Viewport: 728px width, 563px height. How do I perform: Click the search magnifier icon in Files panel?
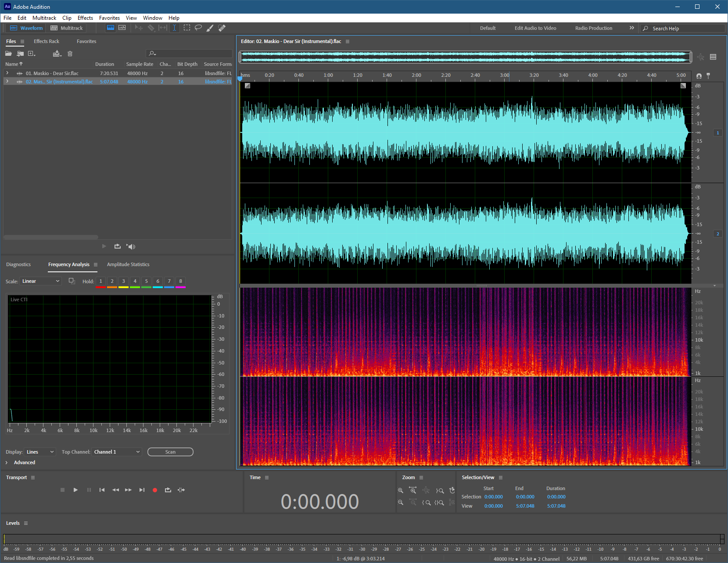(152, 54)
